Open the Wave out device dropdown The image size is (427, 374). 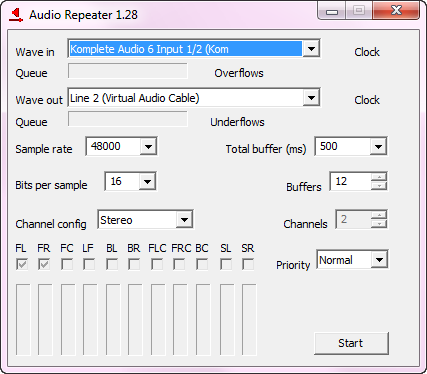[194, 98]
